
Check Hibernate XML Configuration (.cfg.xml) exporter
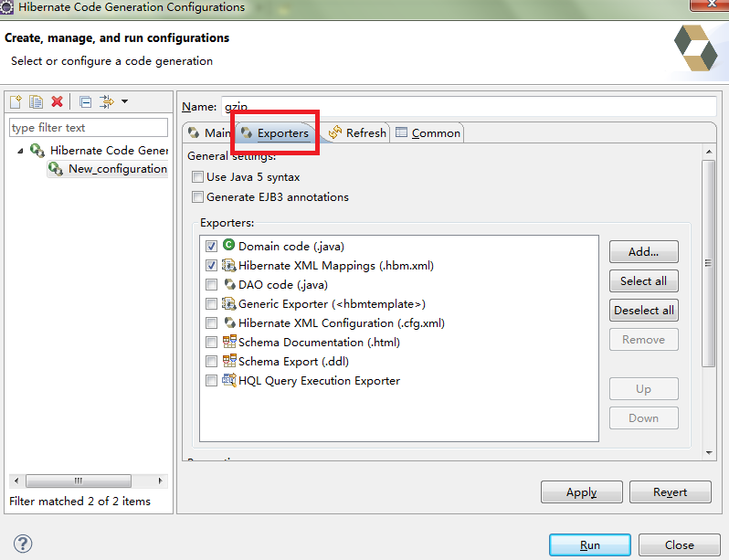click(x=211, y=322)
